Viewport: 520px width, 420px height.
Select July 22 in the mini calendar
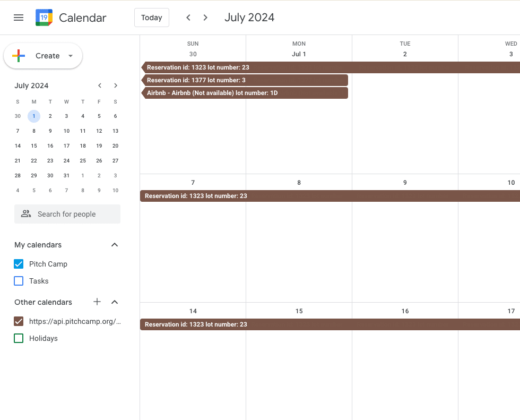34,160
